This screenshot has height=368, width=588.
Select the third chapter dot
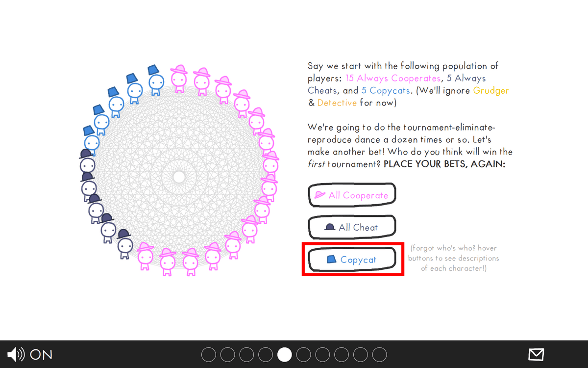click(x=246, y=354)
